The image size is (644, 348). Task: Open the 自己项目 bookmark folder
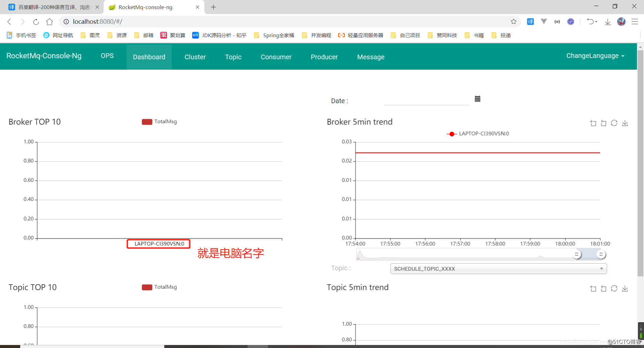click(x=405, y=35)
